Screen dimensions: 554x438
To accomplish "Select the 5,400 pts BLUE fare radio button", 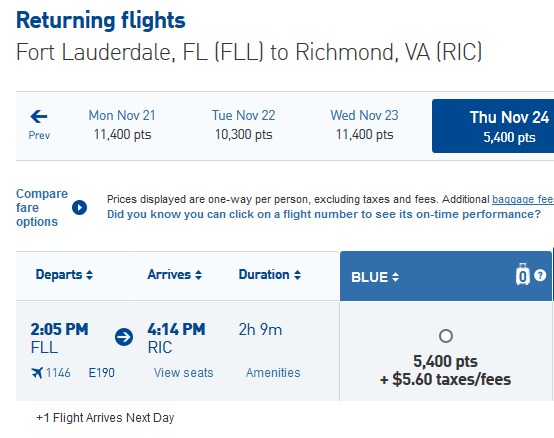I will tap(446, 336).
